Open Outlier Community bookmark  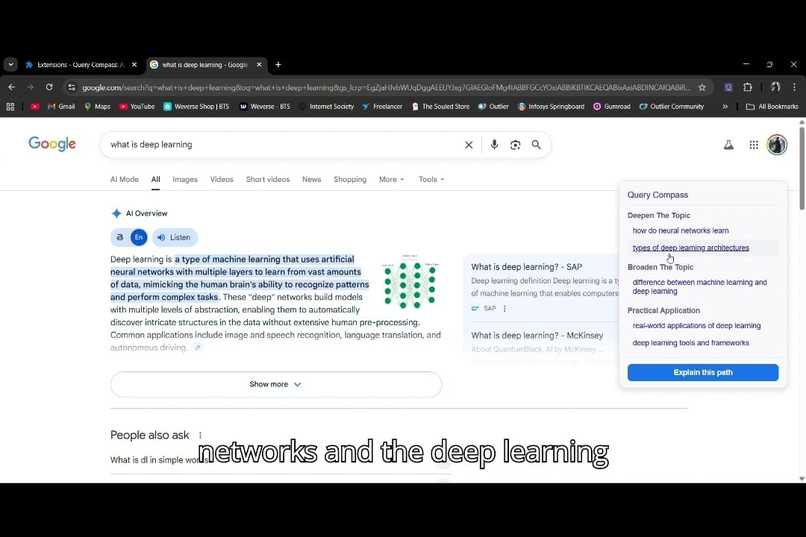pyautogui.click(x=671, y=106)
